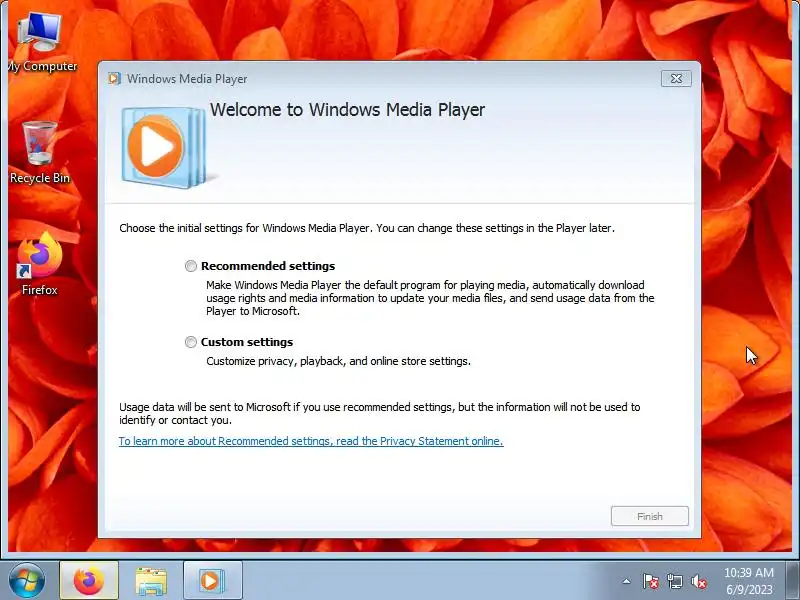Click the network status tray icon
Screen dimensions: 800x600
coord(674,581)
